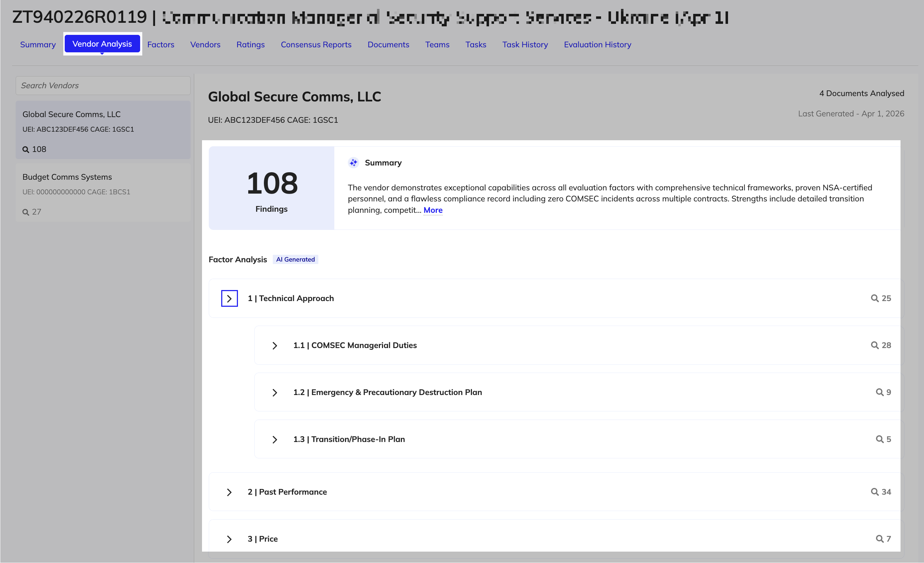Expand the 1 | Technical Approach factor
This screenshot has height=563, width=924.
pos(229,298)
